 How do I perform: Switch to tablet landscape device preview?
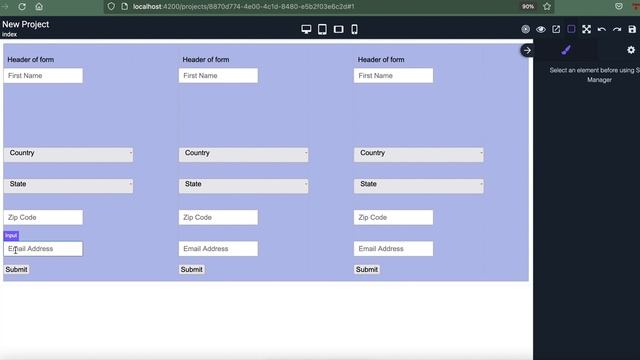tap(338, 29)
